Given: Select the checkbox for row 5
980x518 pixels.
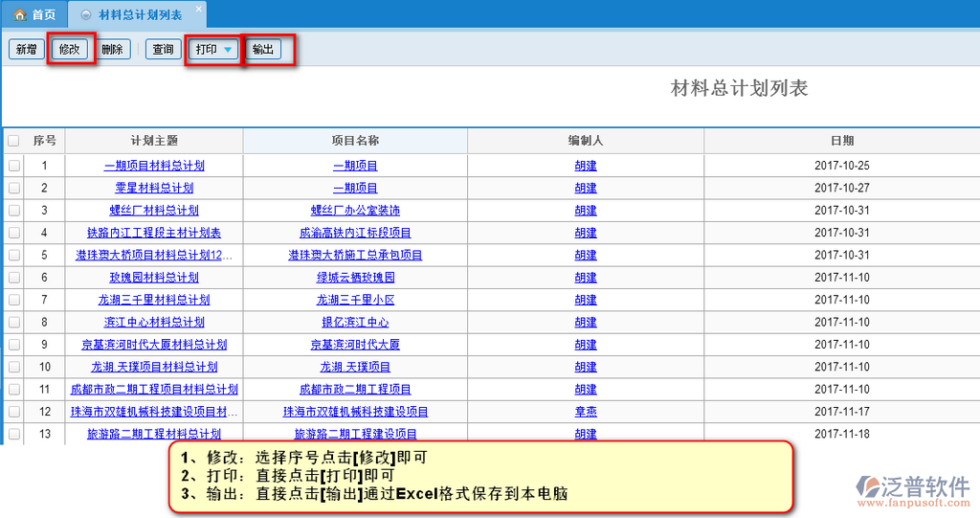Looking at the screenshot, I should pyautogui.click(x=13, y=255).
